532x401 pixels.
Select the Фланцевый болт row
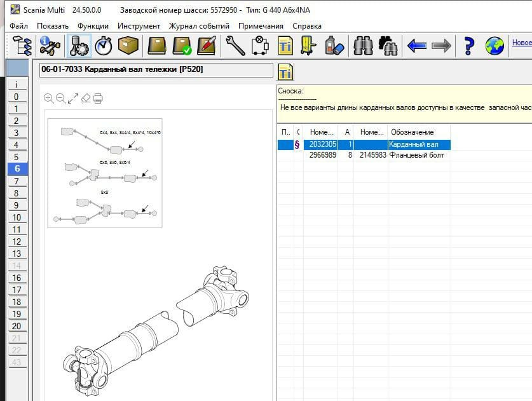click(x=416, y=155)
